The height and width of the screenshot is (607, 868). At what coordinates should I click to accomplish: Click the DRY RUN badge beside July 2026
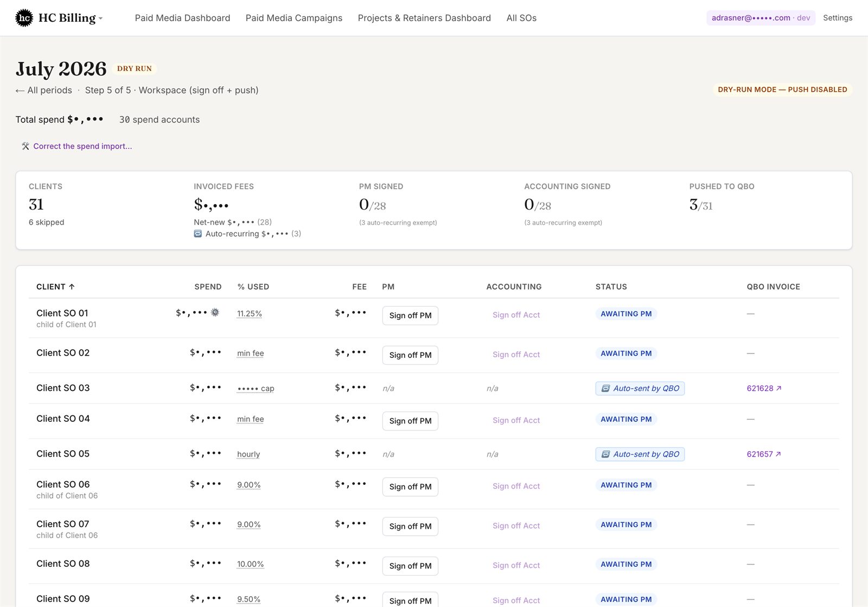point(135,68)
